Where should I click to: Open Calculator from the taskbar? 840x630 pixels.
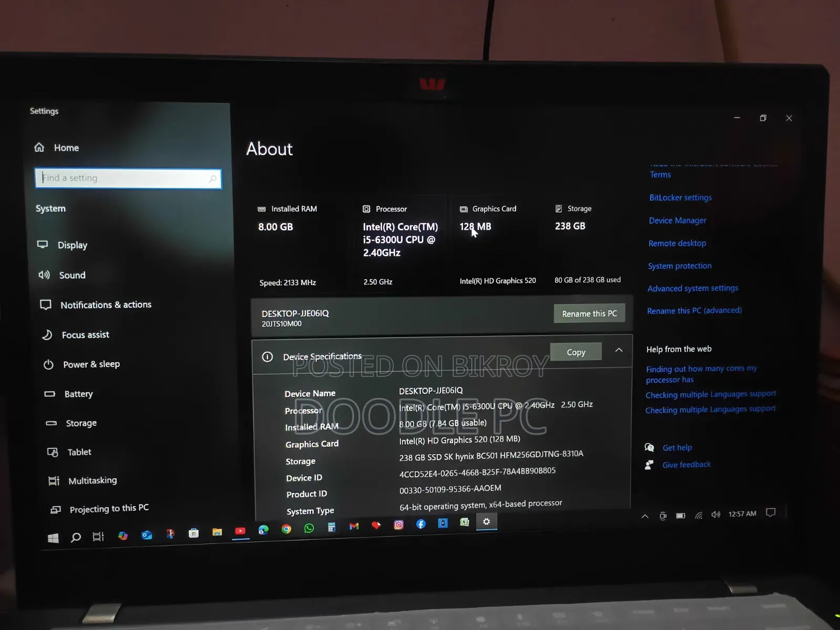(331, 527)
